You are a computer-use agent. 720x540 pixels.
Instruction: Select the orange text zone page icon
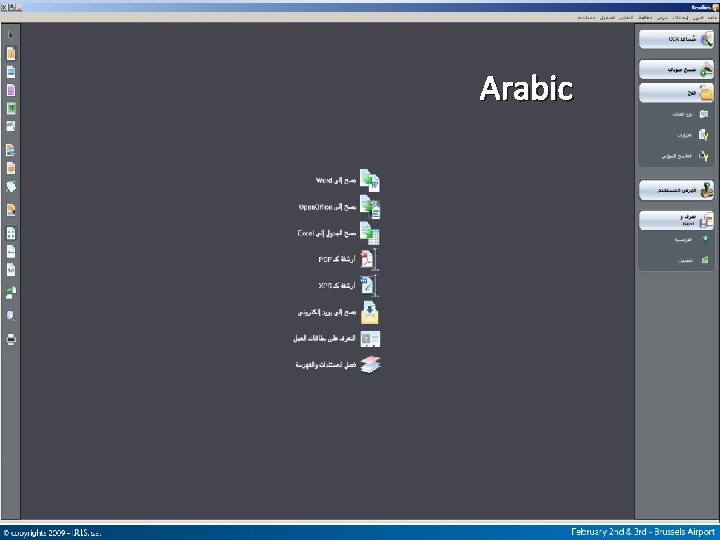11,54
